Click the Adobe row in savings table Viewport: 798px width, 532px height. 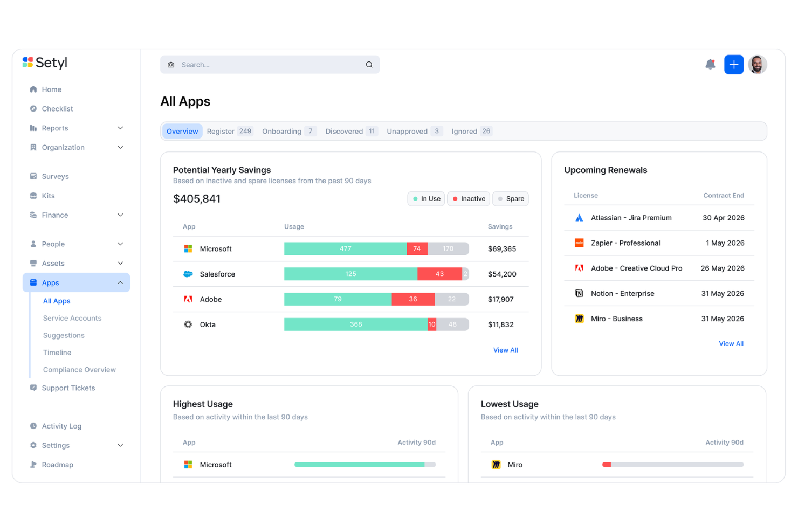click(350, 300)
